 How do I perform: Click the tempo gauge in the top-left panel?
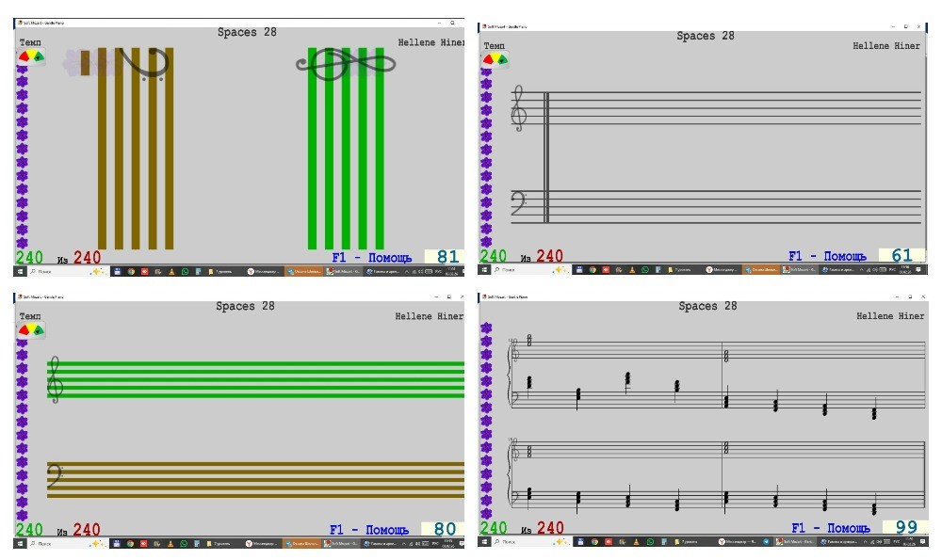[x=32, y=57]
